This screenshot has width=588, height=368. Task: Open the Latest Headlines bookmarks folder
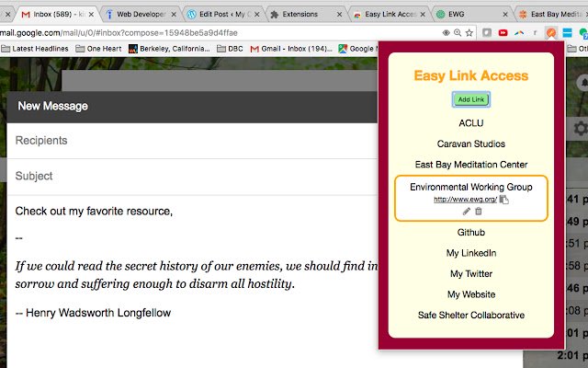[x=35, y=49]
